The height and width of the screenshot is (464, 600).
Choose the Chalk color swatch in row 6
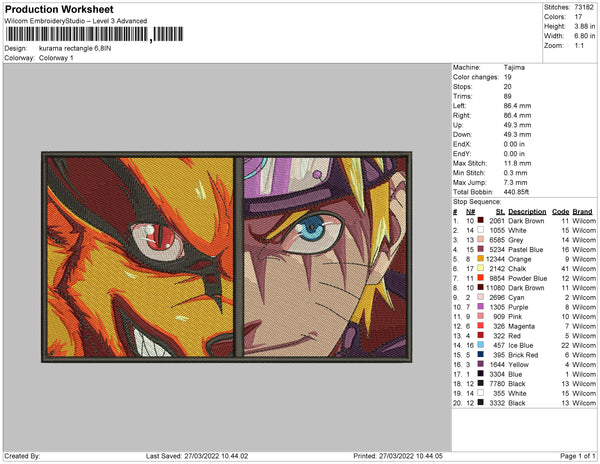tap(480, 268)
